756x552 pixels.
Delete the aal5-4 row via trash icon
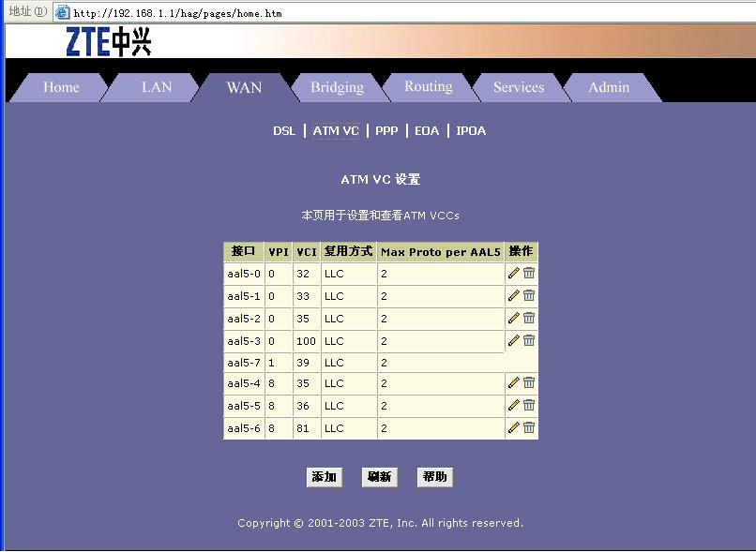(529, 382)
